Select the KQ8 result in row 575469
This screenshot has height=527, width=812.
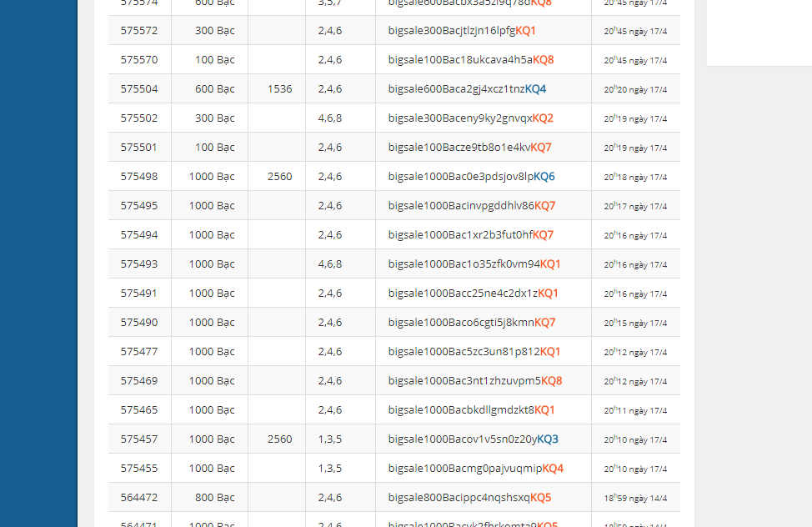[x=551, y=381]
